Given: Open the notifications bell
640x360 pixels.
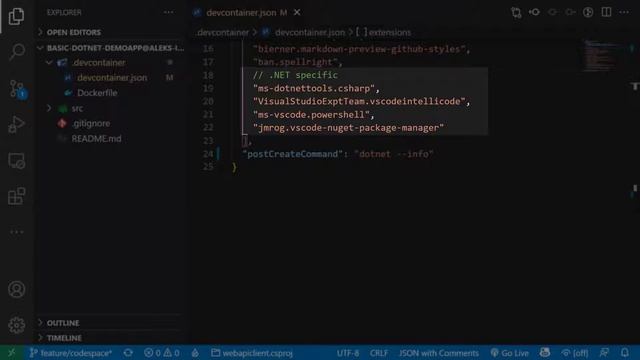Looking at the screenshot, I should pos(624,353).
